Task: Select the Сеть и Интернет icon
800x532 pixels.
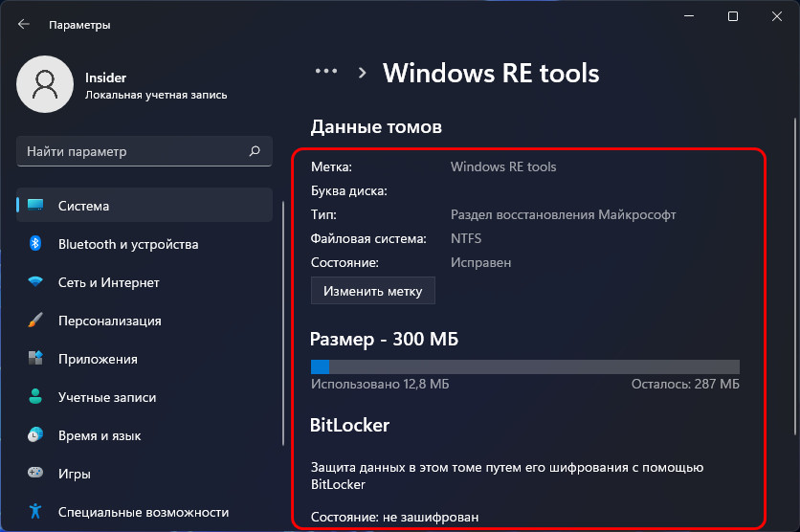Action: tap(35, 282)
